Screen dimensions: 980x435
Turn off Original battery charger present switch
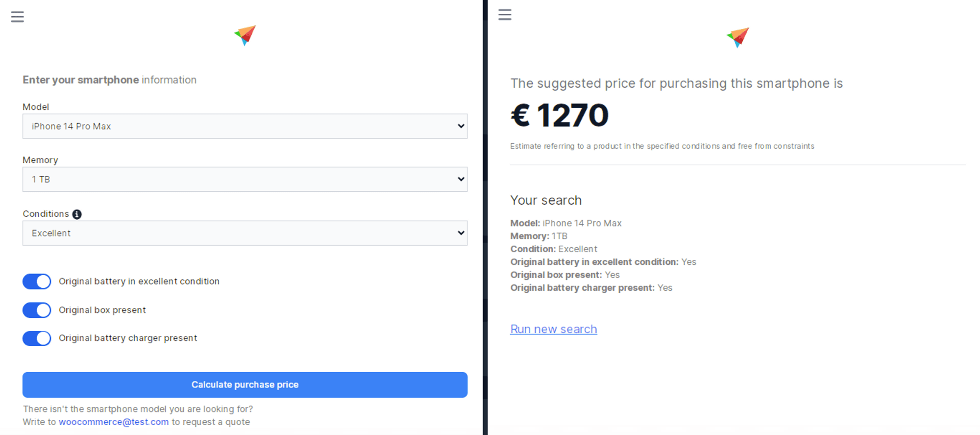point(37,338)
